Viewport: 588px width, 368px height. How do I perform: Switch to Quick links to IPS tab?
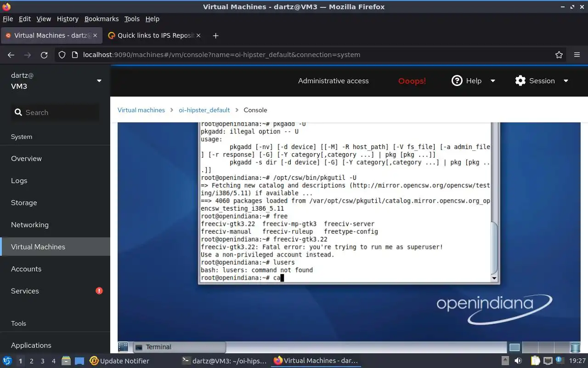pos(154,35)
